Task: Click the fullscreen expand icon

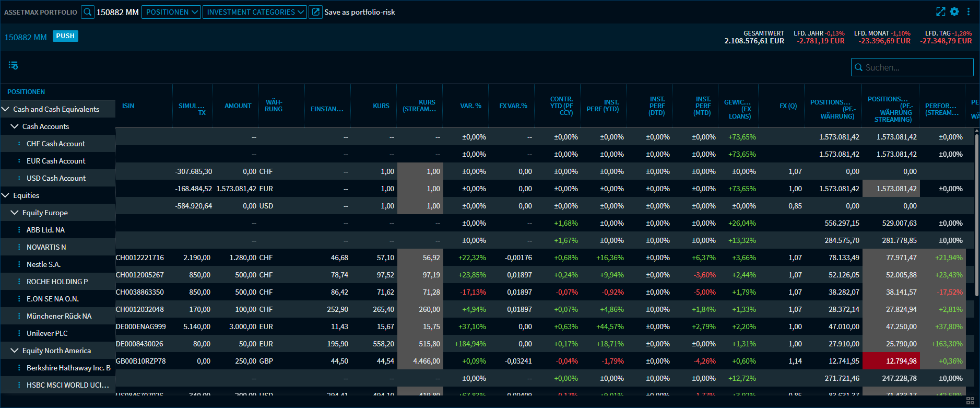Action: (940, 11)
